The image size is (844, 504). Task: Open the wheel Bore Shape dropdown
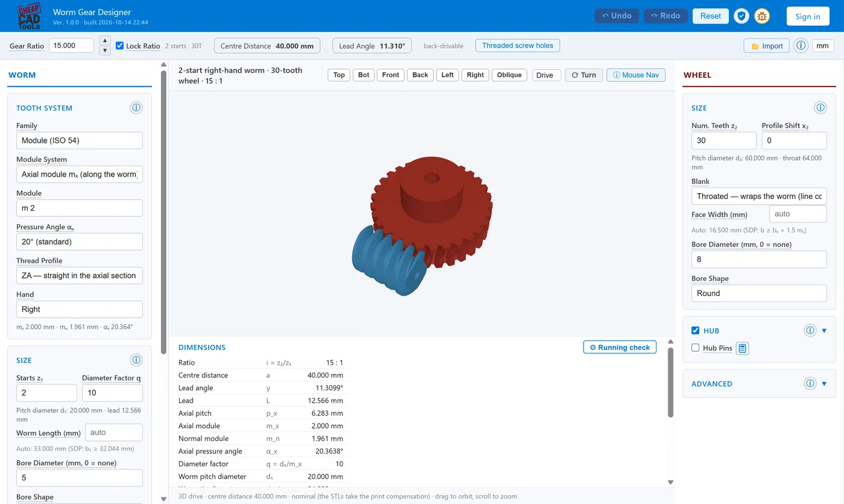(x=759, y=293)
